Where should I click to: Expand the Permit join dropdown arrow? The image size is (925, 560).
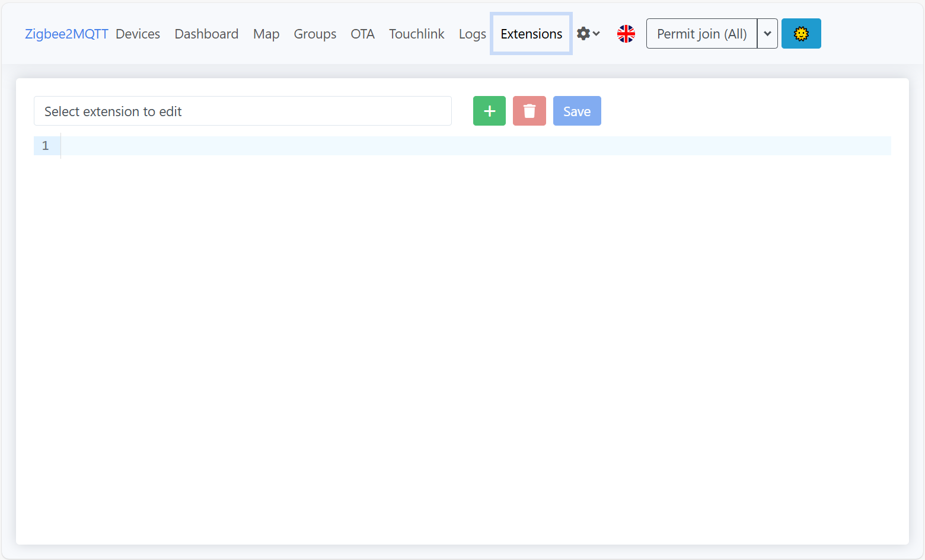point(767,34)
